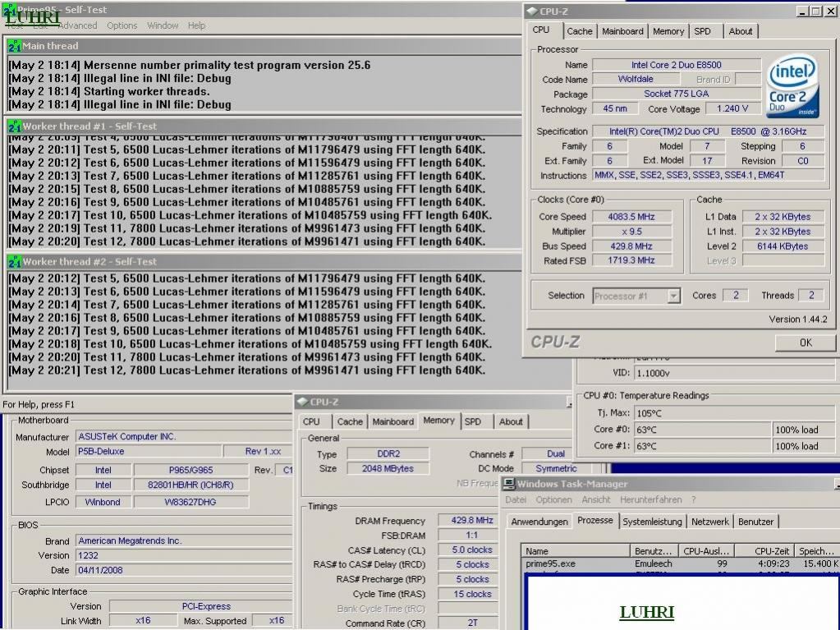Click the Tj. Max value 105°C
Image resolution: width=840 pixels, height=630 pixels.
click(734, 413)
